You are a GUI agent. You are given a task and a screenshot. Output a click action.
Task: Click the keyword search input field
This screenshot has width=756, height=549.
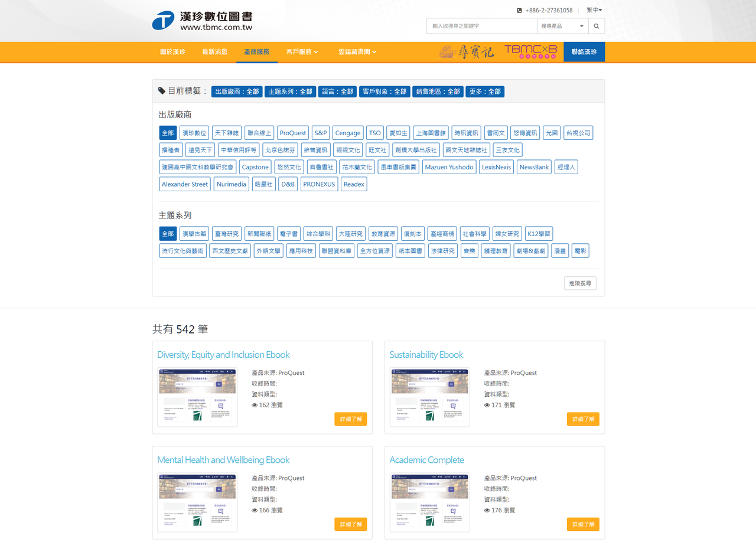click(x=481, y=26)
